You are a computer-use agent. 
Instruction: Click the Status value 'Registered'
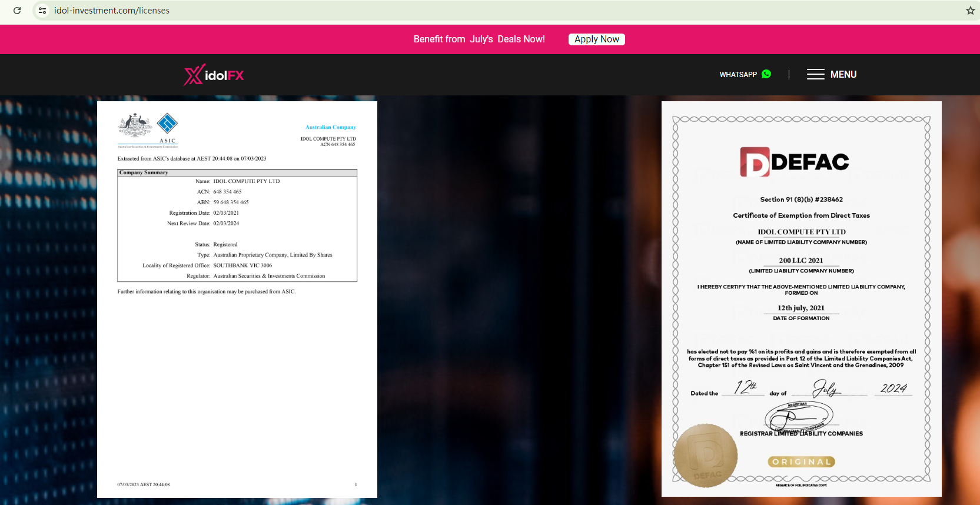click(x=225, y=245)
